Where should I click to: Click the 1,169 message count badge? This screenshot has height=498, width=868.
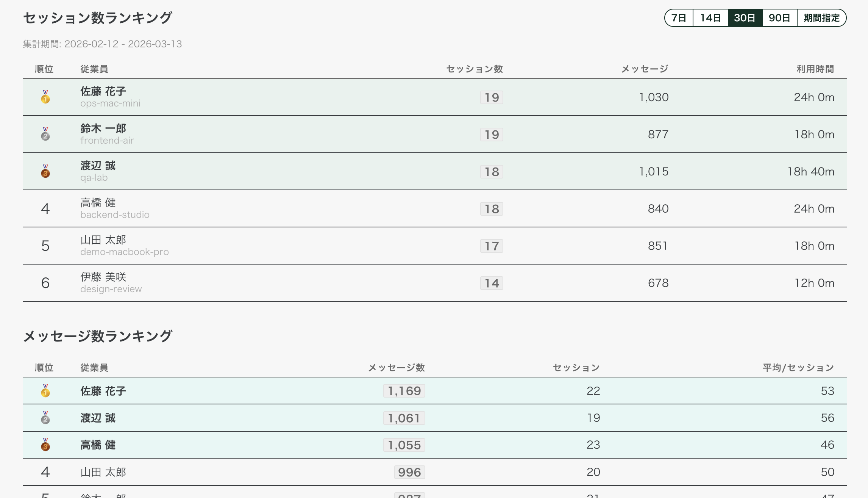(x=404, y=391)
